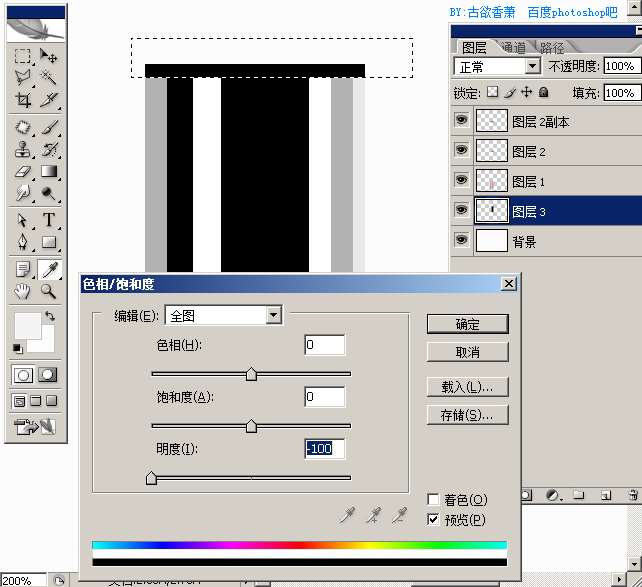Select the Type tool
Image resolution: width=642 pixels, height=587 pixels.
tap(48, 220)
